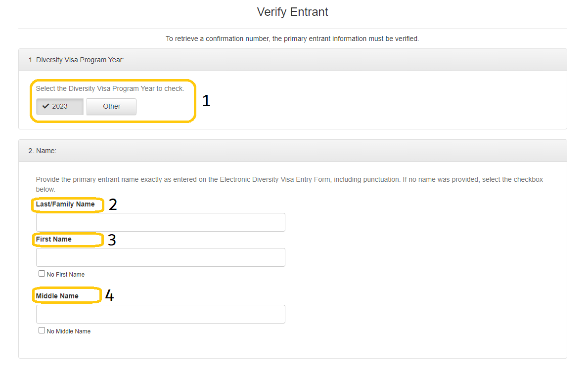
Task: Select the 2023 program year button
Action: pos(59,106)
